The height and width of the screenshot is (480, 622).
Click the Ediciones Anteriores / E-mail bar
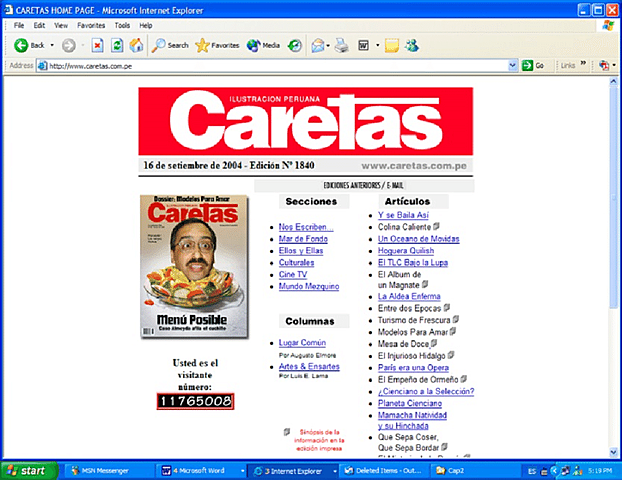[x=363, y=185]
